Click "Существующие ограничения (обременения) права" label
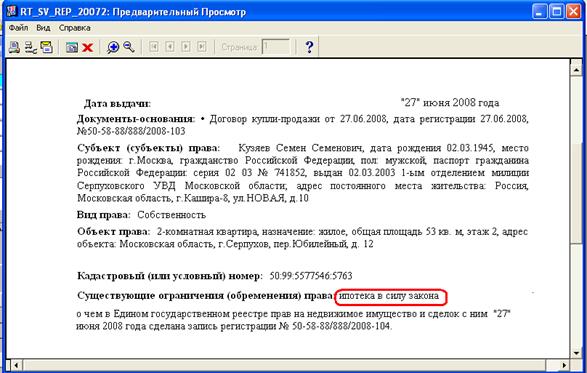 (x=205, y=296)
